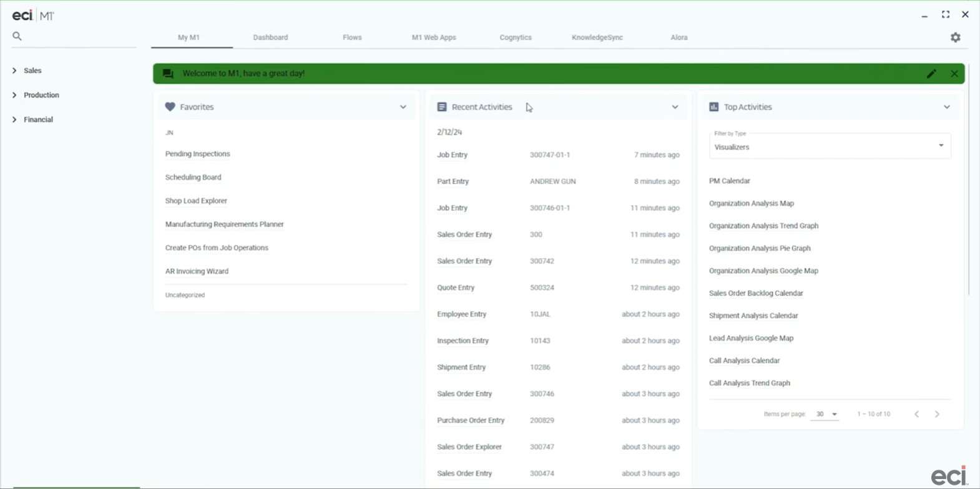Collapse the Favorites panel
This screenshot has width=980, height=489.
click(x=403, y=107)
